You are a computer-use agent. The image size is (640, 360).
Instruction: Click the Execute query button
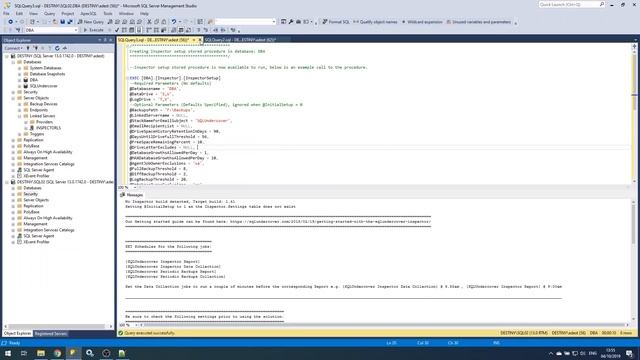(93, 30)
